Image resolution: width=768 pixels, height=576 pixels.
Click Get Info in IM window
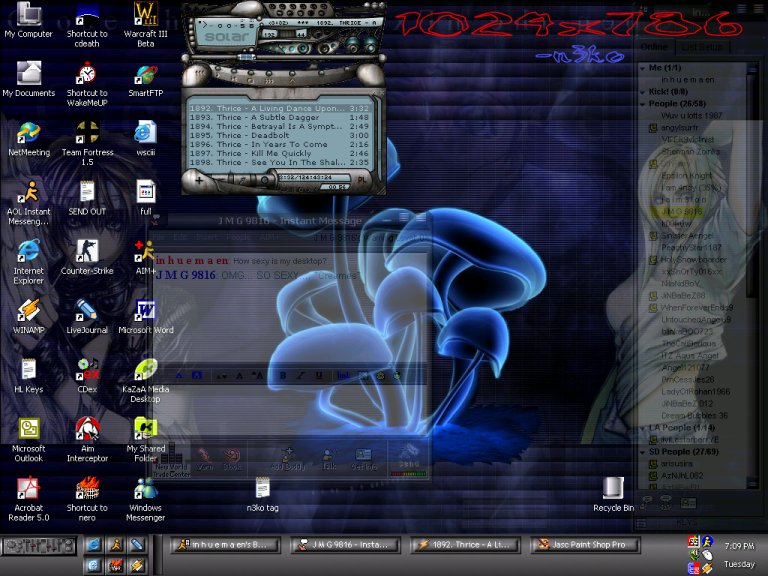(x=363, y=459)
